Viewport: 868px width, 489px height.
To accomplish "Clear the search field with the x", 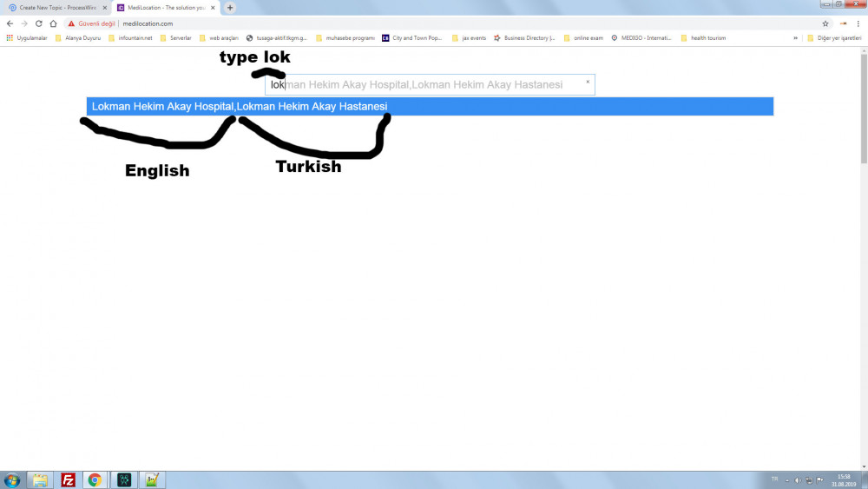I will (x=588, y=82).
